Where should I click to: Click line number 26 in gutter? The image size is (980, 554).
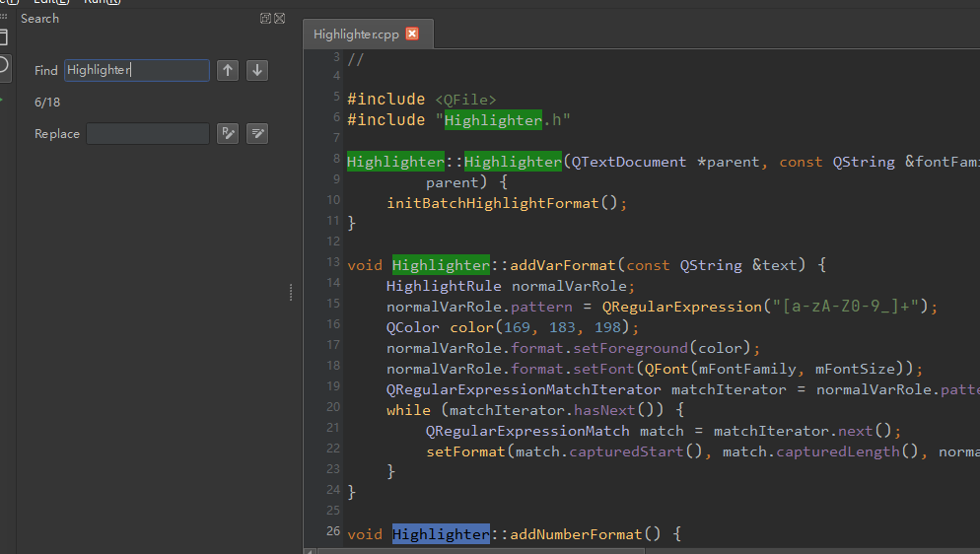(333, 531)
